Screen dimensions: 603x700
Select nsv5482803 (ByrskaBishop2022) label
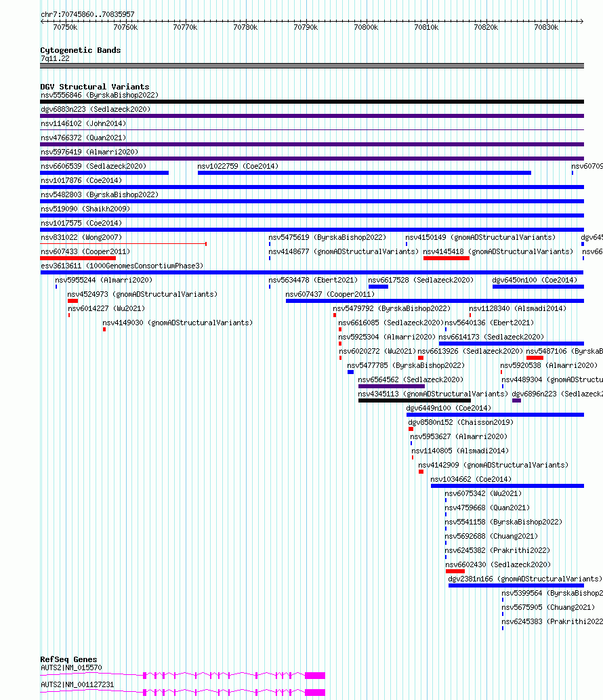pos(100,195)
